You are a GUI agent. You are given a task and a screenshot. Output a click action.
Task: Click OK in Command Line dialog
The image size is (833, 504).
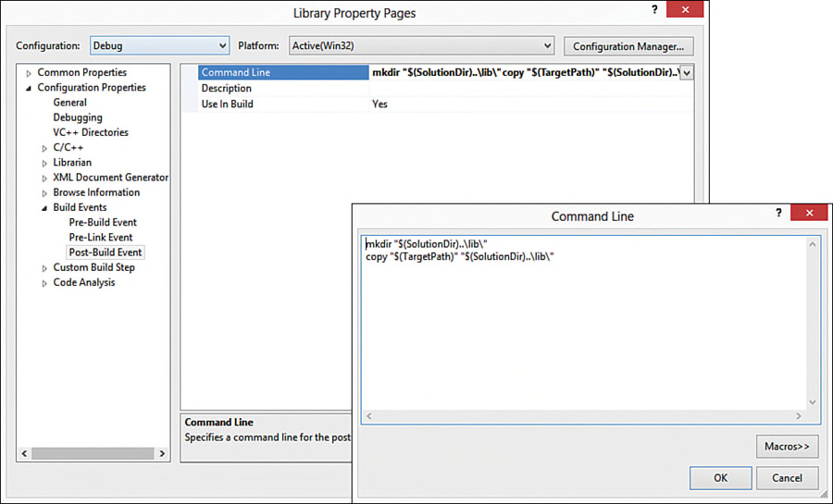[720, 478]
